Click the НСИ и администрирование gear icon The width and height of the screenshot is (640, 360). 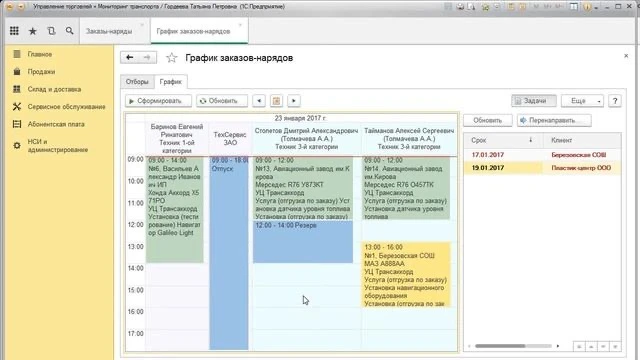click(17, 145)
